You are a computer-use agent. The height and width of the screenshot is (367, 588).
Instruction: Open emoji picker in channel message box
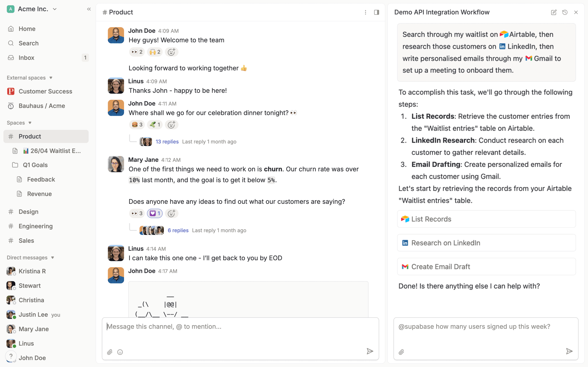click(x=120, y=352)
